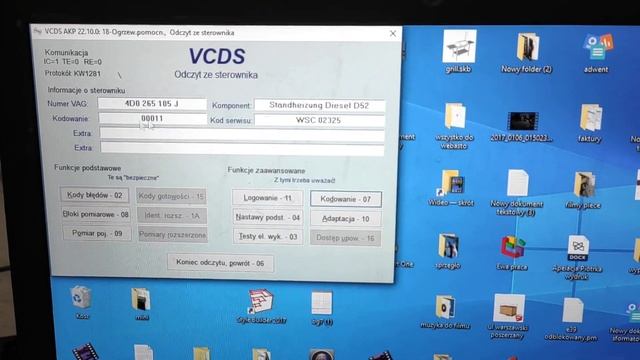
Task: Click the Numer VAG field 4D0 265 105 J
Action: [x=152, y=104]
